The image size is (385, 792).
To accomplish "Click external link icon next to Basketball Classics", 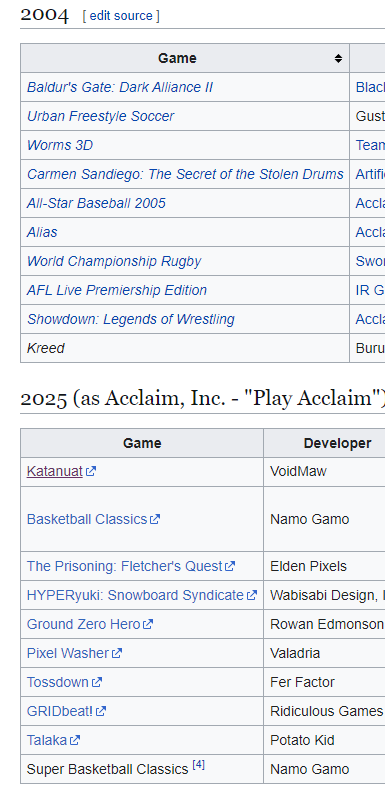I will pos(155,519).
